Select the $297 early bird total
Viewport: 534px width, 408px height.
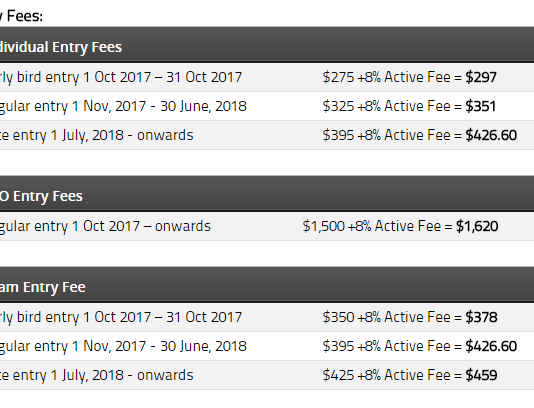tap(481, 77)
